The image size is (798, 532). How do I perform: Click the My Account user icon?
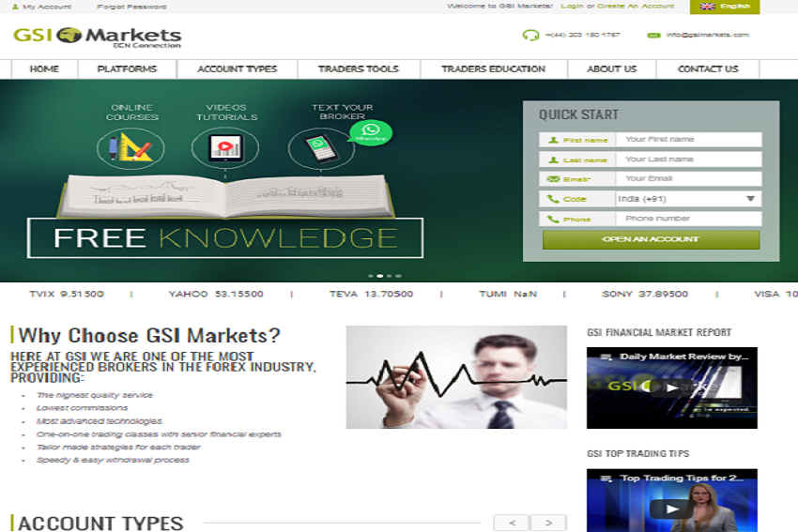click(15, 7)
